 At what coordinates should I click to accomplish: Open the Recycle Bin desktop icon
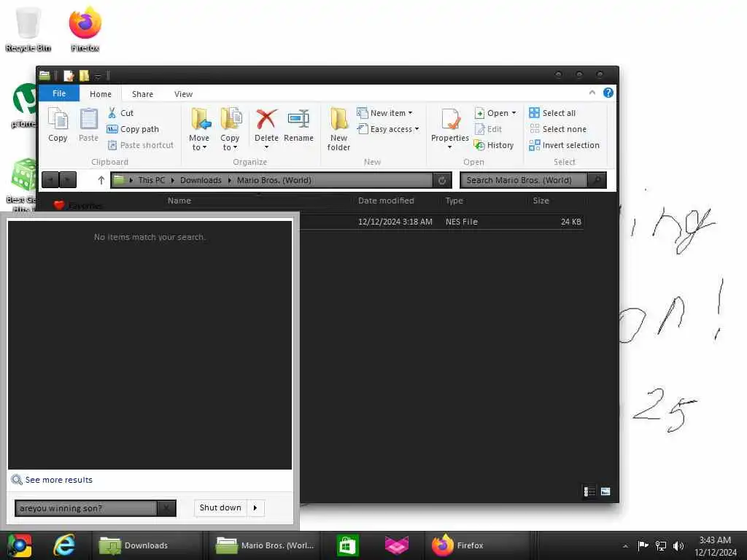tap(28, 28)
